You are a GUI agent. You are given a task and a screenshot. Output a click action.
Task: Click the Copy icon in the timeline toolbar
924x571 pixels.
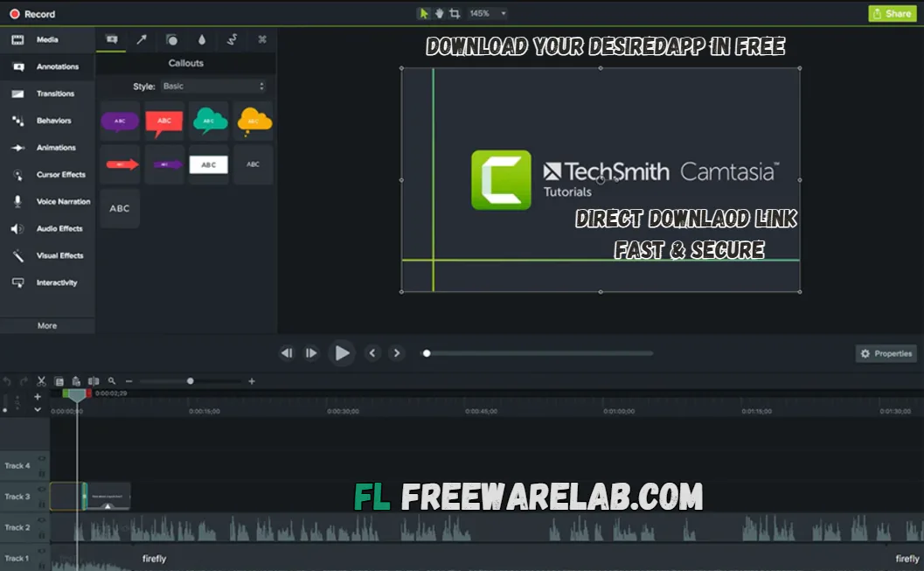click(x=59, y=381)
